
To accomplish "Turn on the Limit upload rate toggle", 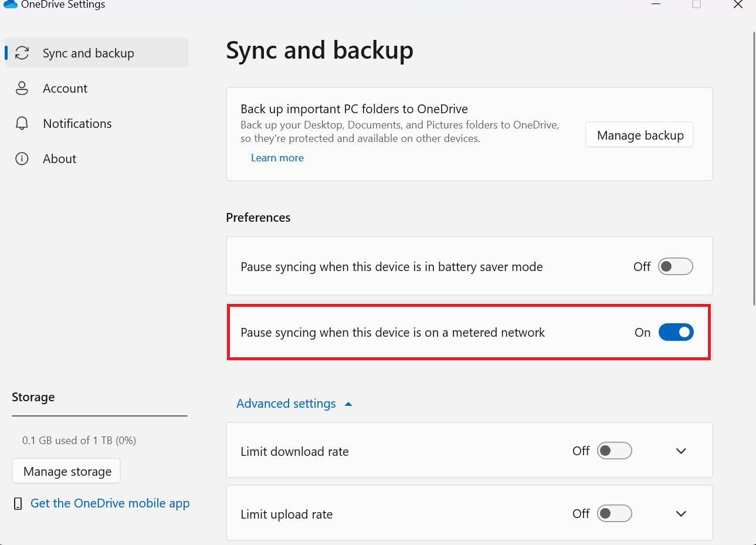I will (x=614, y=514).
